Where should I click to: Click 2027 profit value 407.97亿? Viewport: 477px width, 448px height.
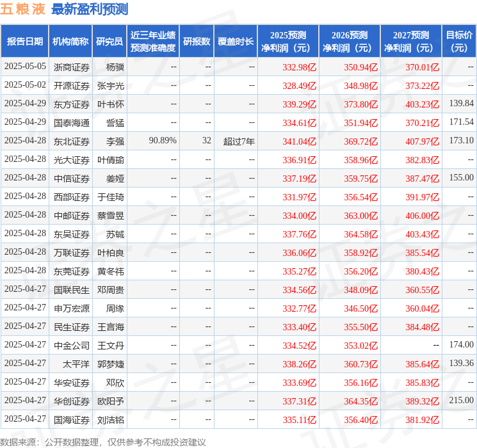(422, 141)
